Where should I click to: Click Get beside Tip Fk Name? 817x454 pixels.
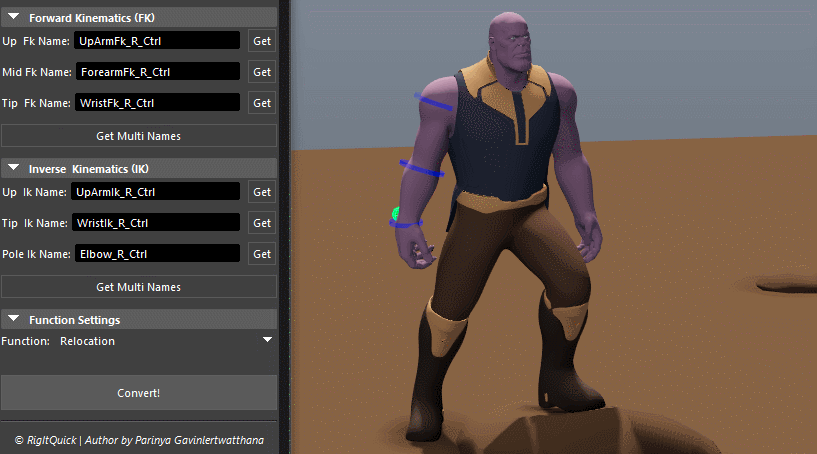(x=262, y=103)
